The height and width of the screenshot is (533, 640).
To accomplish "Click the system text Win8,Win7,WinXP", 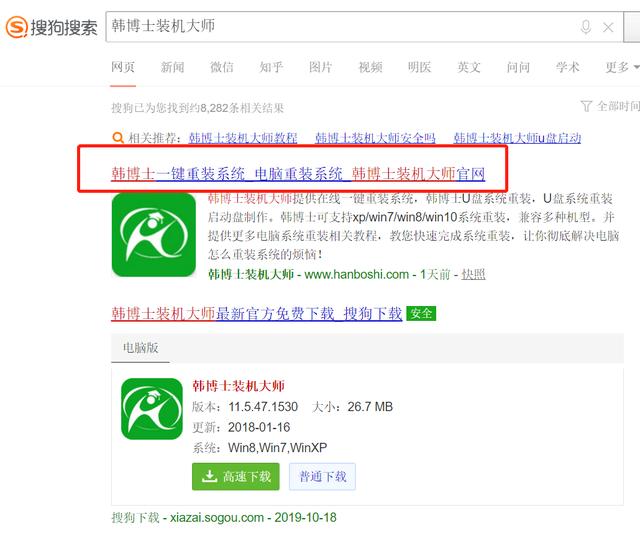I will pos(278,447).
